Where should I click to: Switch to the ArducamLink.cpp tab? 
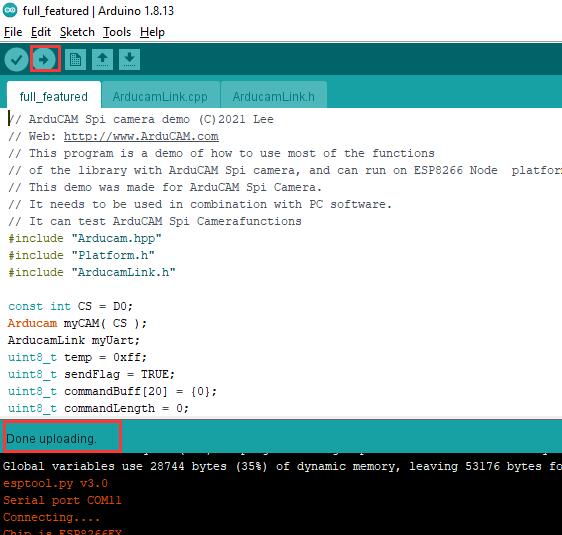pyautogui.click(x=160, y=96)
